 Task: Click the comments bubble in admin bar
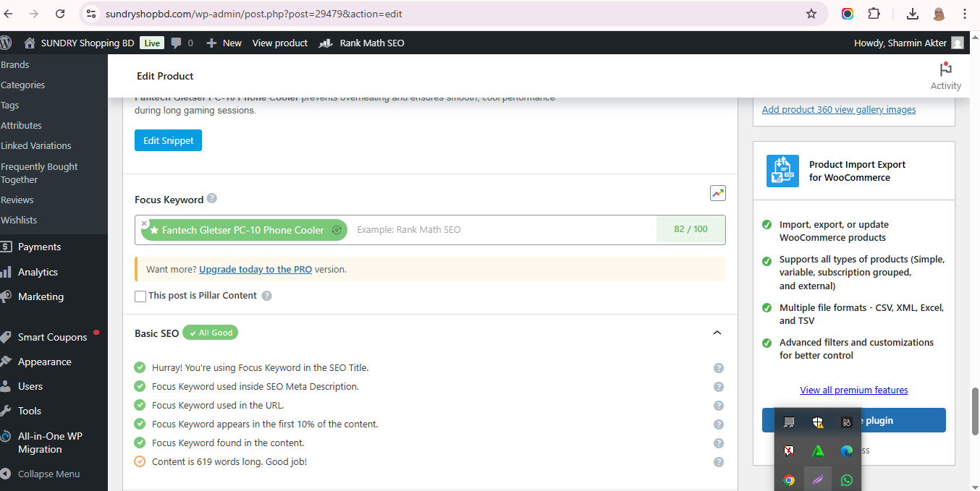(177, 43)
